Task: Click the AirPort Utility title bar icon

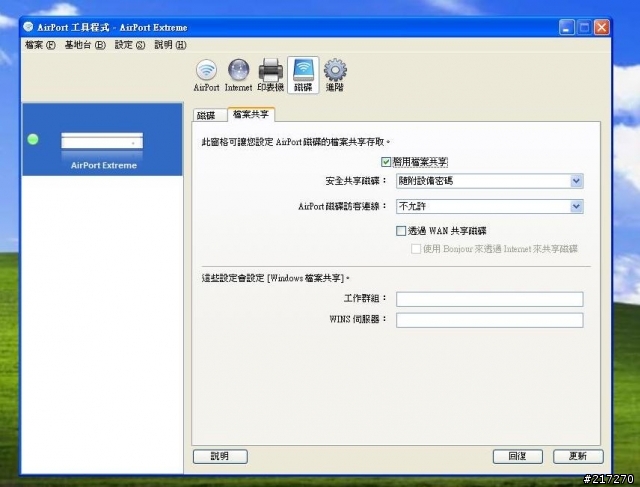Action: pos(28,27)
